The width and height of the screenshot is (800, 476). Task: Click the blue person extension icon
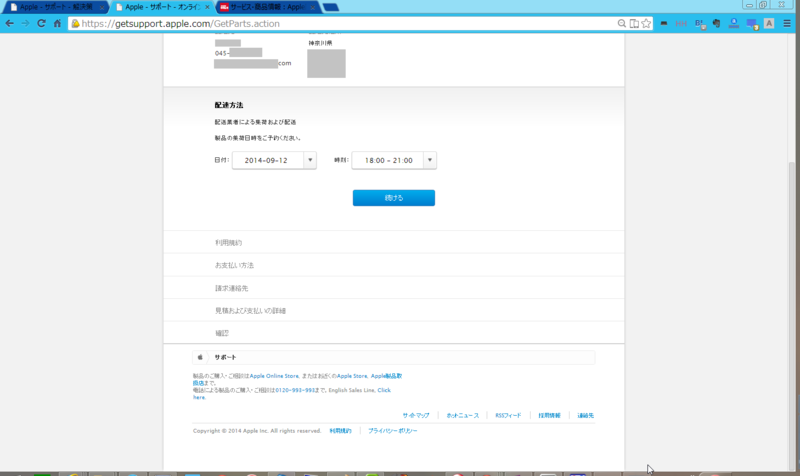[734, 23]
